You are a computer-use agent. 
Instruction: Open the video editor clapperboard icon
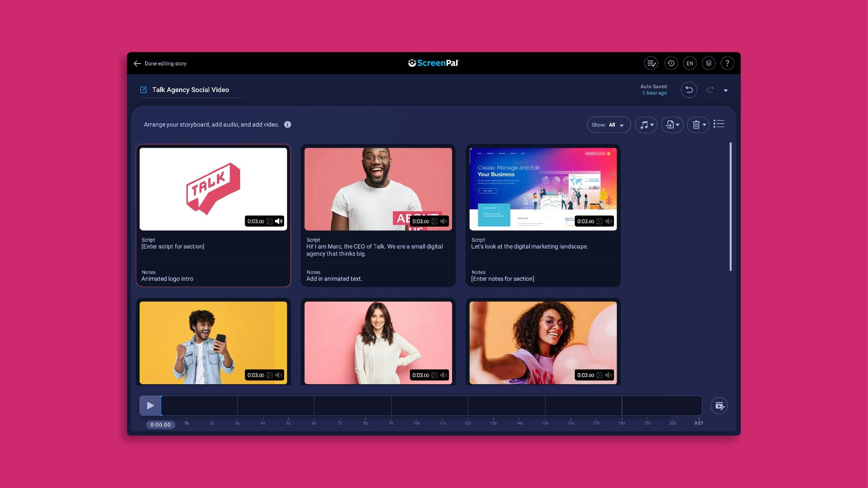pyautogui.click(x=719, y=405)
